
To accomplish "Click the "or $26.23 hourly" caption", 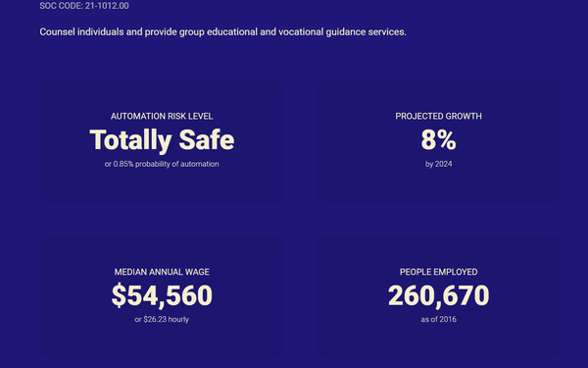I will 162,320.
